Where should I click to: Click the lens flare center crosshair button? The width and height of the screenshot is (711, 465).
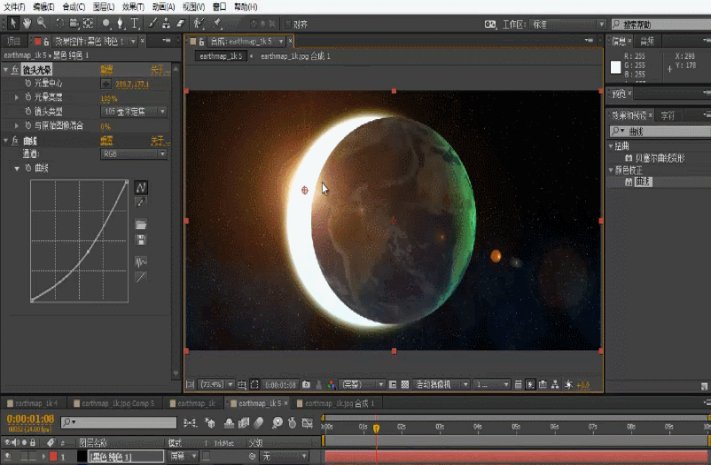pyautogui.click(x=106, y=85)
